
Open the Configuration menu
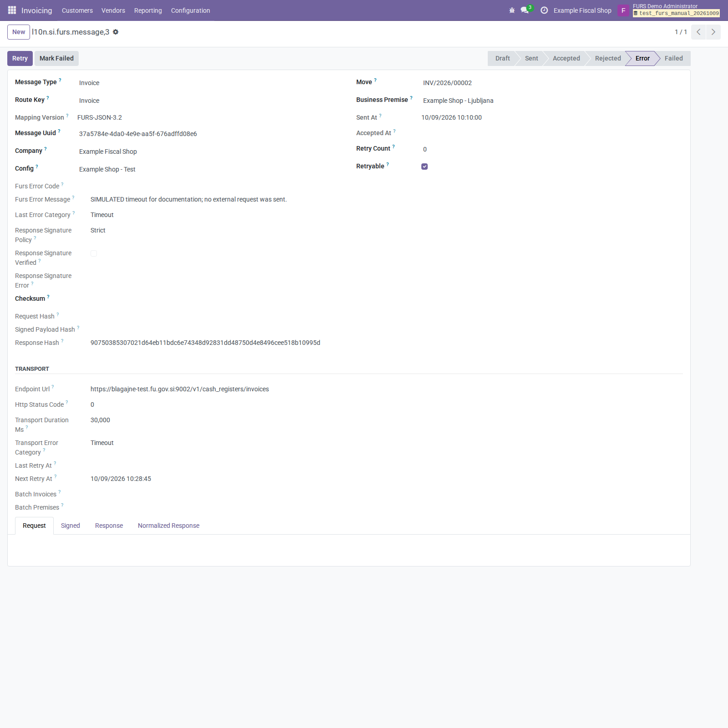191,10
